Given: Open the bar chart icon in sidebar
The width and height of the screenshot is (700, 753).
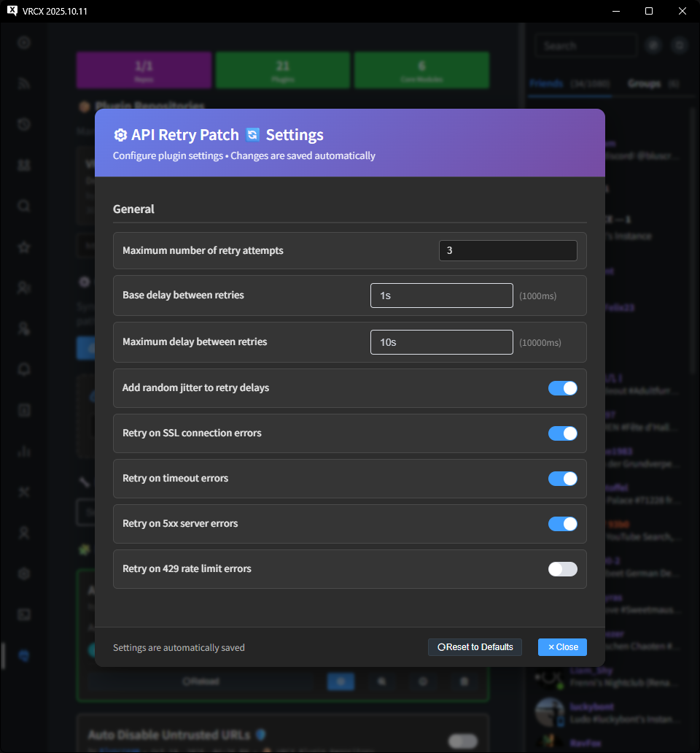Looking at the screenshot, I should pyautogui.click(x=24, y=451).
